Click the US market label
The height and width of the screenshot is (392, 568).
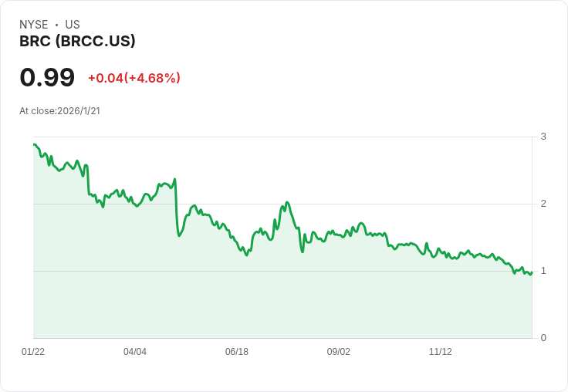[x=73, y=25]
